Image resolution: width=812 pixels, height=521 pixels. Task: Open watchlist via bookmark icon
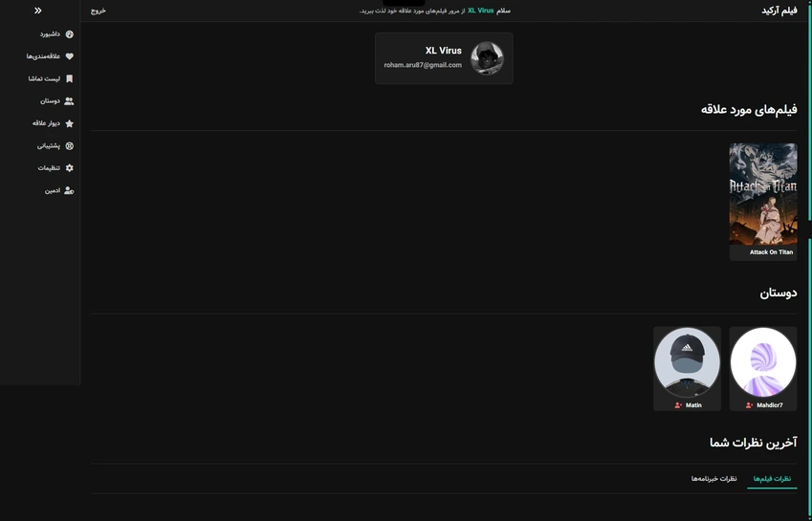tap(70, 78)
